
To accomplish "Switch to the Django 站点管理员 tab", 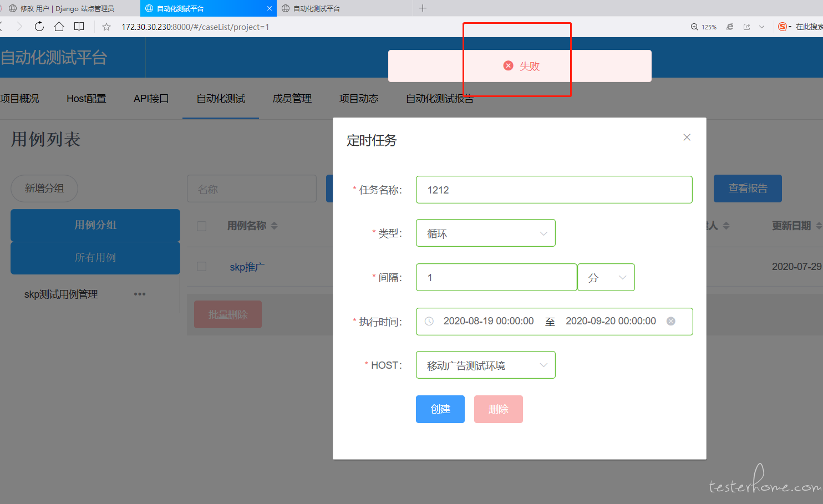I will [67, 8].
